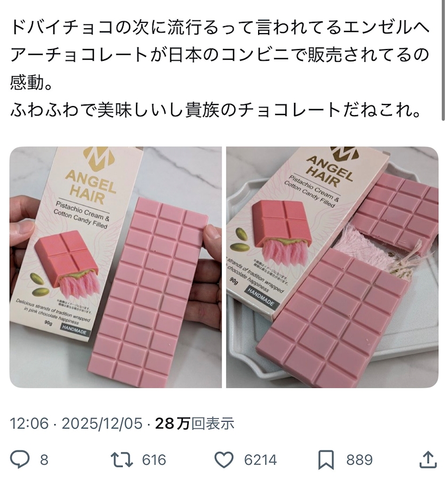The width and height of the screenshot is (448, 485).
Task: Bookmark the post with the bookmark icon
Action: click(326, 460)
